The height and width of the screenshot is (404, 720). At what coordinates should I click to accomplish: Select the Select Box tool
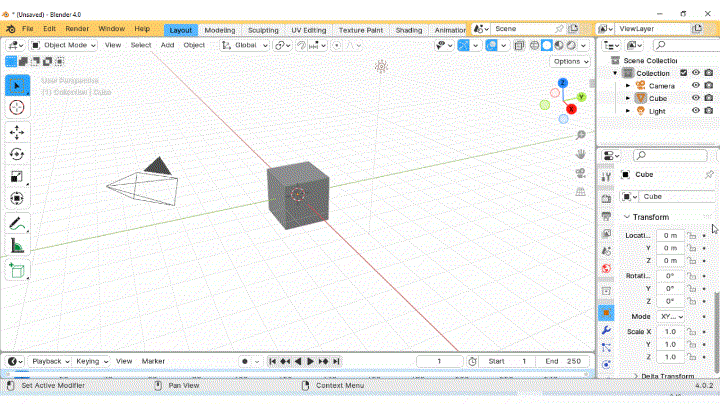coord(17,85)
